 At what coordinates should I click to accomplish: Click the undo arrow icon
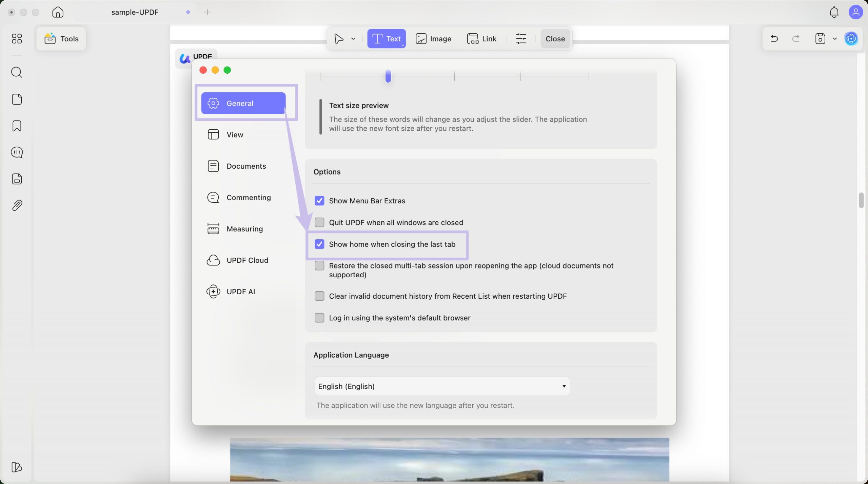[x=774, y=39]
